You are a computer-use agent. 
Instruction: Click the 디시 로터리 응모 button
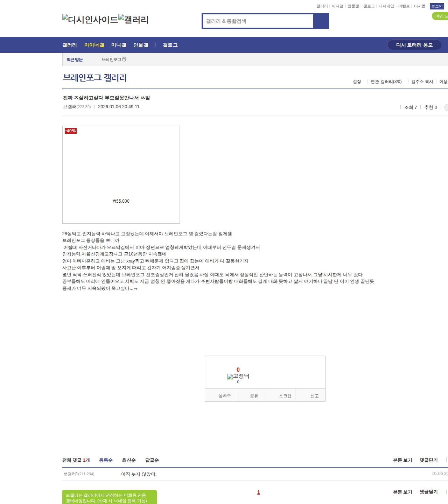pyautogui.click(x=414, y=45)
